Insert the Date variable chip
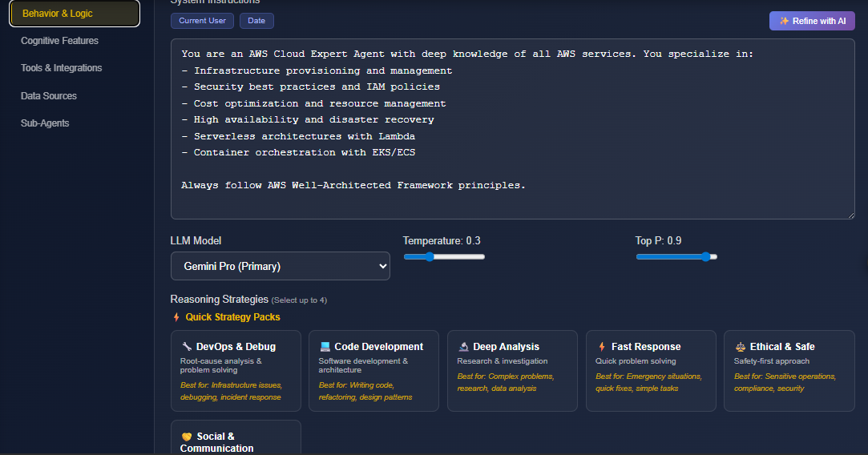This screenshot has height=455, width=868. point(256,21)
